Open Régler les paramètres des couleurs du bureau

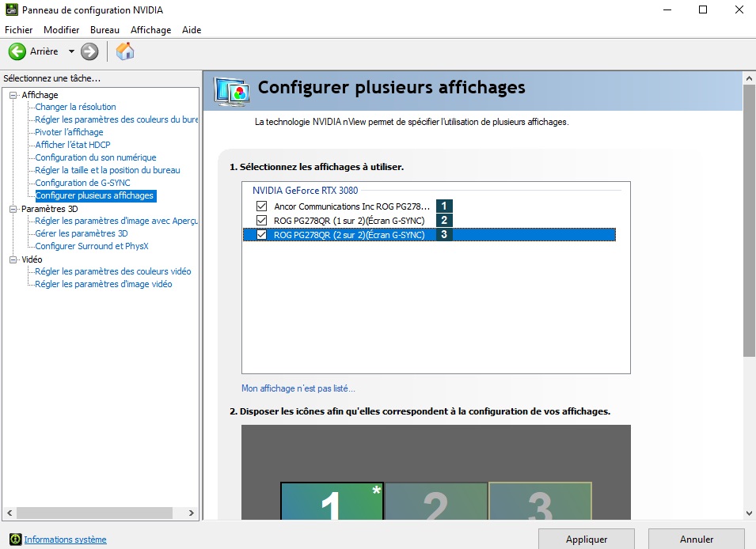click(116, 119)
